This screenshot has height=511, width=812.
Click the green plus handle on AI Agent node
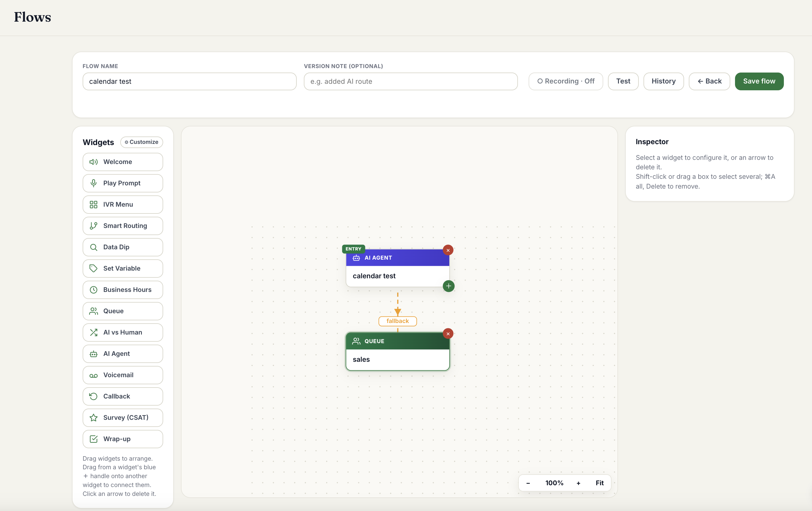[x=448, y=286]
